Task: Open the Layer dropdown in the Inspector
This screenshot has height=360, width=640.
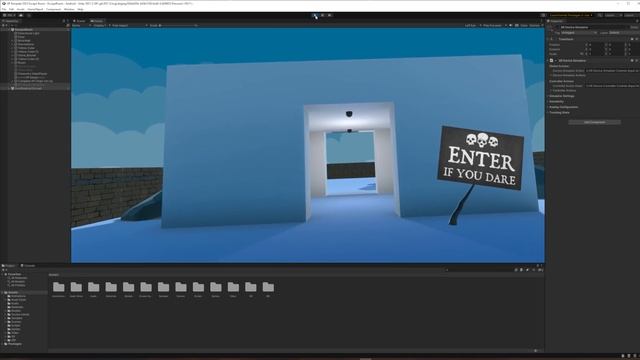Action: coord(624,33)
